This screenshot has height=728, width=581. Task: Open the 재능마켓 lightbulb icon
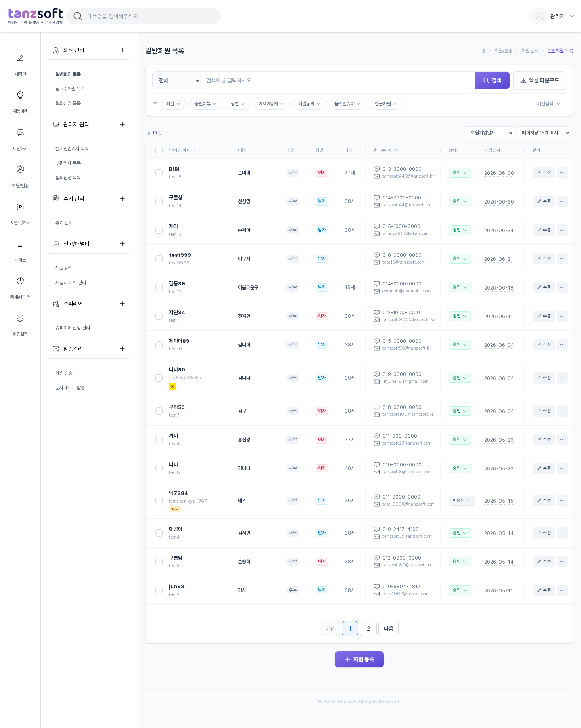tap(20, 95)
